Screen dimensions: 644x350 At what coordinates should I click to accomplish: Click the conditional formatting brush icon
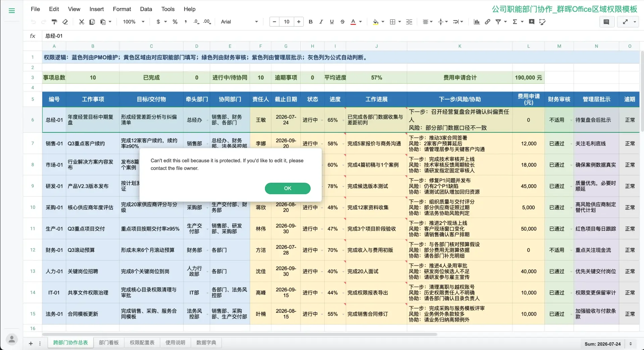click(542, 22)
